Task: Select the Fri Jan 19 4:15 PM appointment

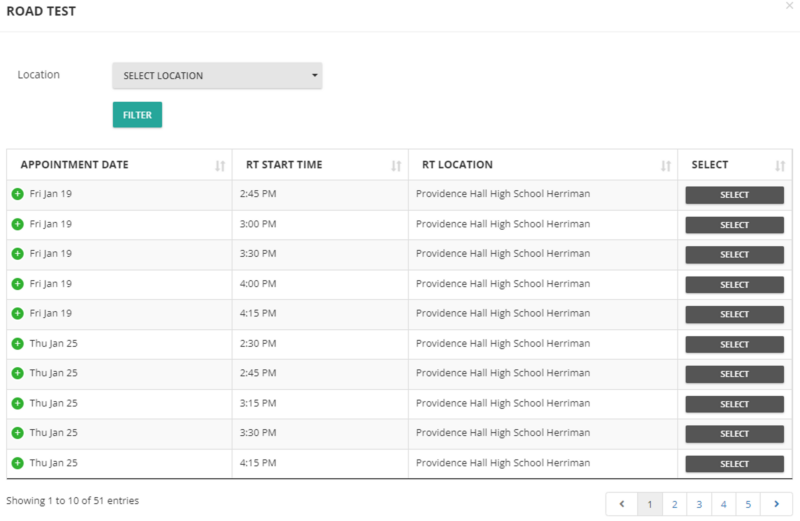Action: 734,314
